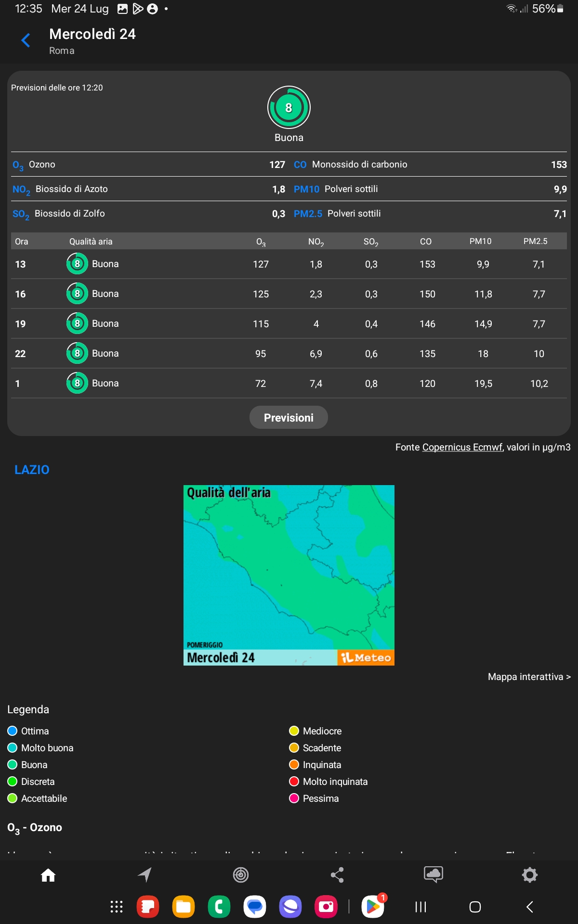Tap the quality badge in hour 19 row
The height and width of the screenshot is (924, 578).
pyautogui.click(x=77, y=323)
